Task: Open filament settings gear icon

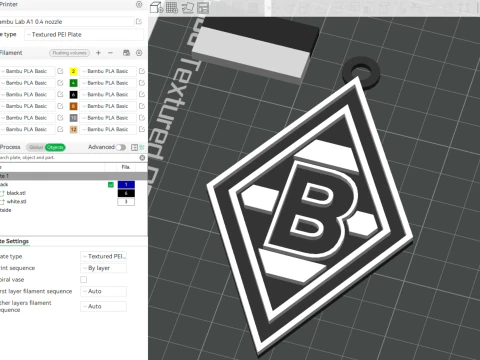Action: (x=139, y=53)
